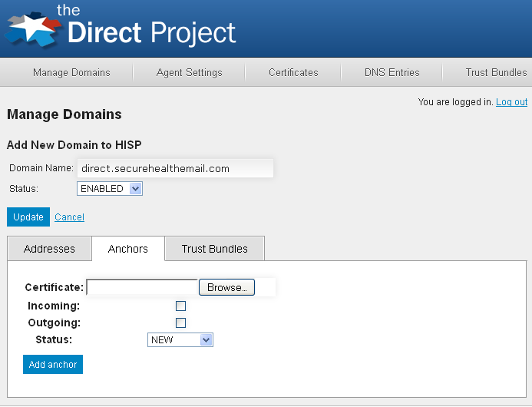This screenshot has width=532, height=407.
Task: Click the Certificate file path field
Action: [143, 287]
